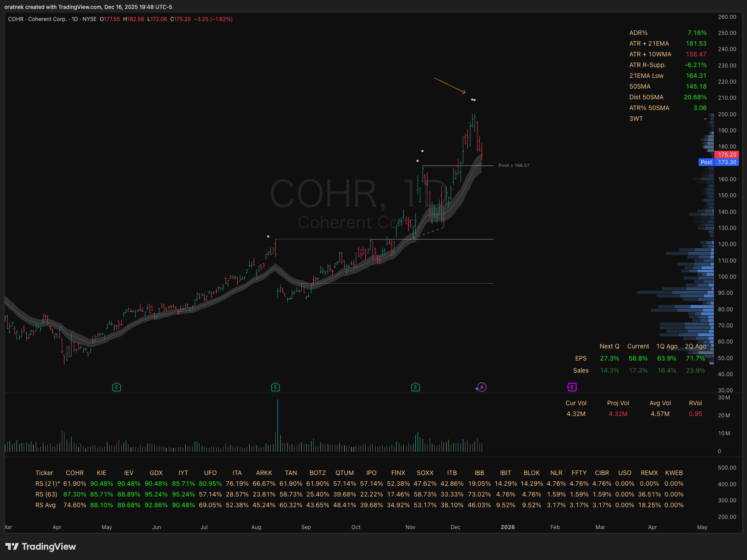Click the open value 'O177.55'
The image size is (747, 560).
[x=110, y=19]
